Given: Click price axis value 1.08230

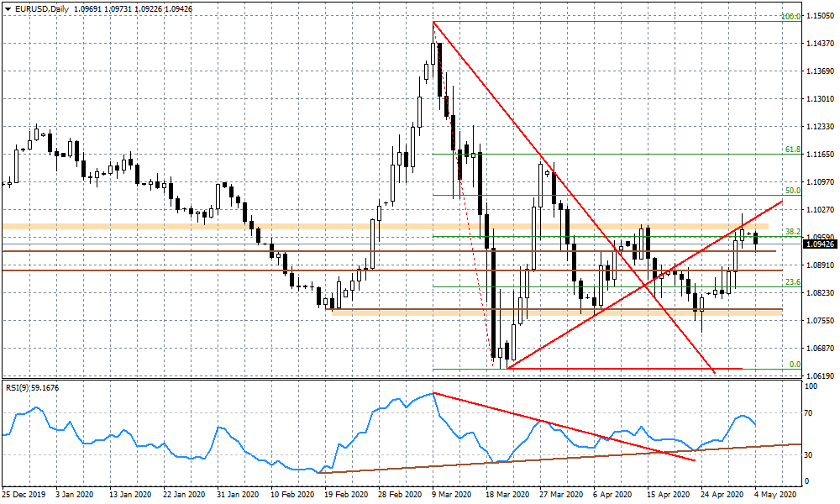Looking at the screenshot, I should tap(820, 292).
